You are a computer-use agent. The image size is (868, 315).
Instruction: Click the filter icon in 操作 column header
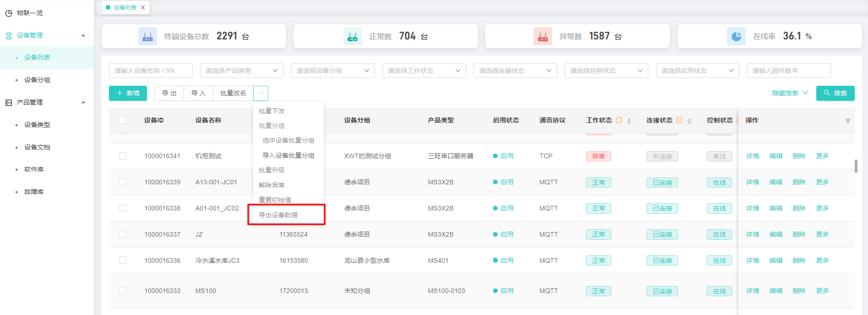[x=847, y=121]
